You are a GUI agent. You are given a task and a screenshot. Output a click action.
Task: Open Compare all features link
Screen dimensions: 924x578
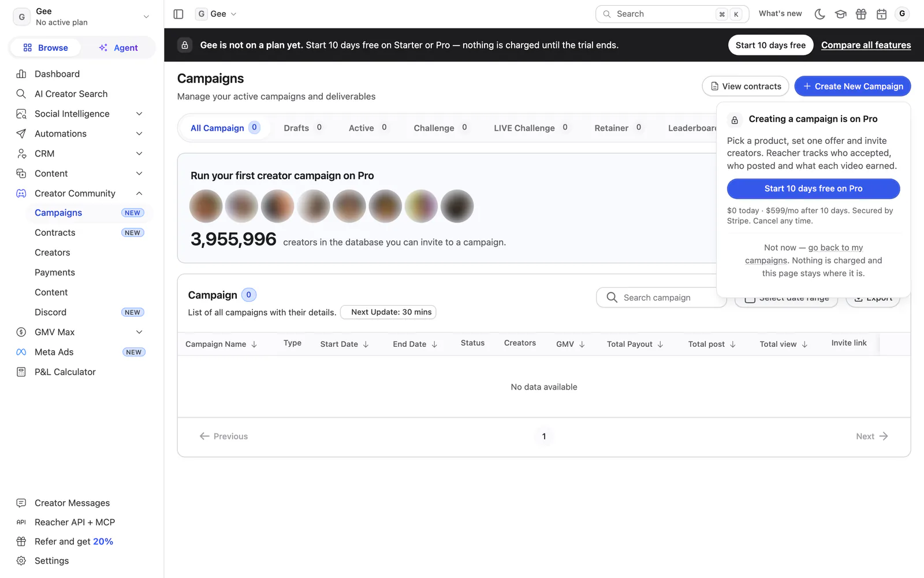(866, 45)
